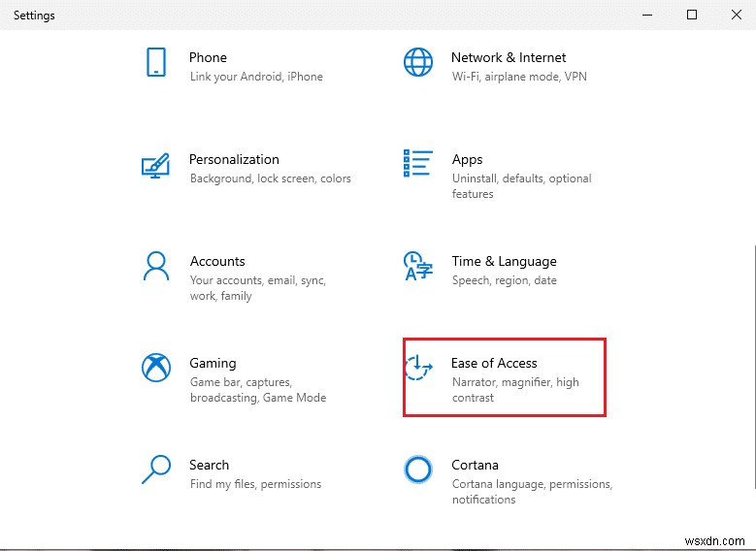Click the Phone category icon
756x551 pixels.
point(155,62)
